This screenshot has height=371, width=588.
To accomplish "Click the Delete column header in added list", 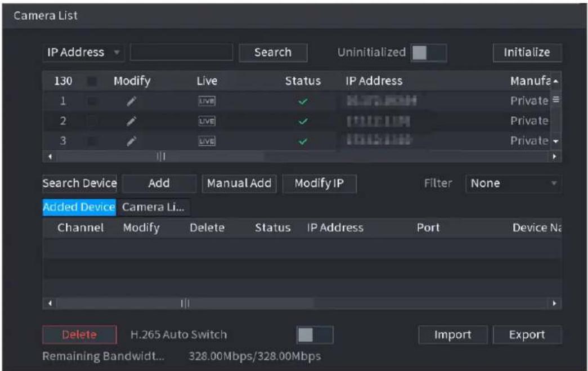I will coord(207,227).
